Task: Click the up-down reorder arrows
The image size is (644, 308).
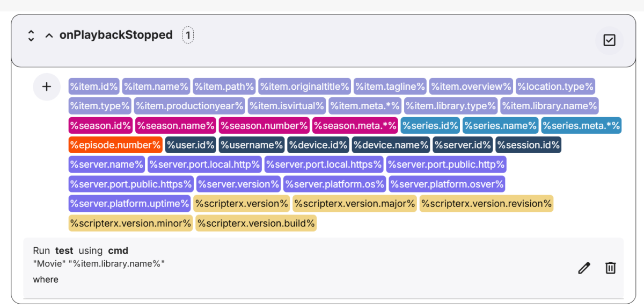Action: click(x=31, y=35)
